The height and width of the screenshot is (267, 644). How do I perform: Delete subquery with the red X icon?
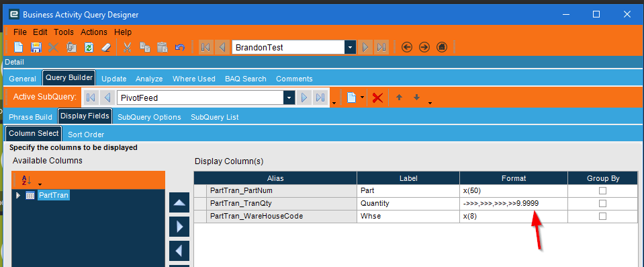377,98
